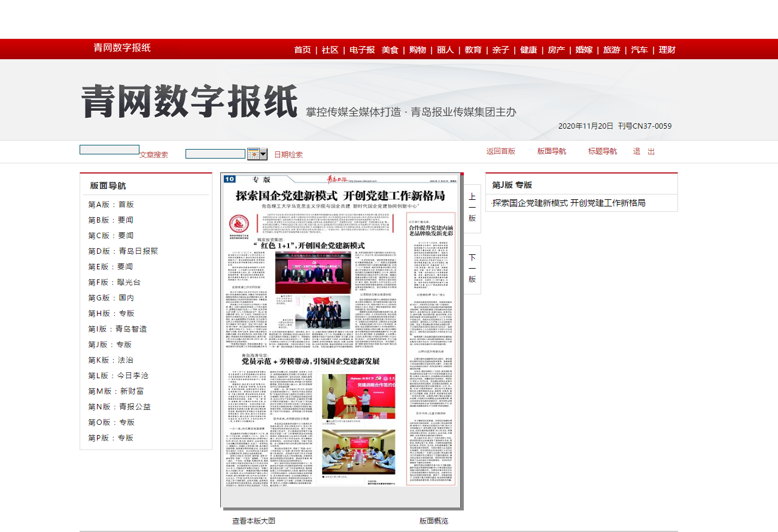The image size is (778, 532).
Task: Click the 文章搜索 link
Action: pyautogui.click(x=154, y=154)
